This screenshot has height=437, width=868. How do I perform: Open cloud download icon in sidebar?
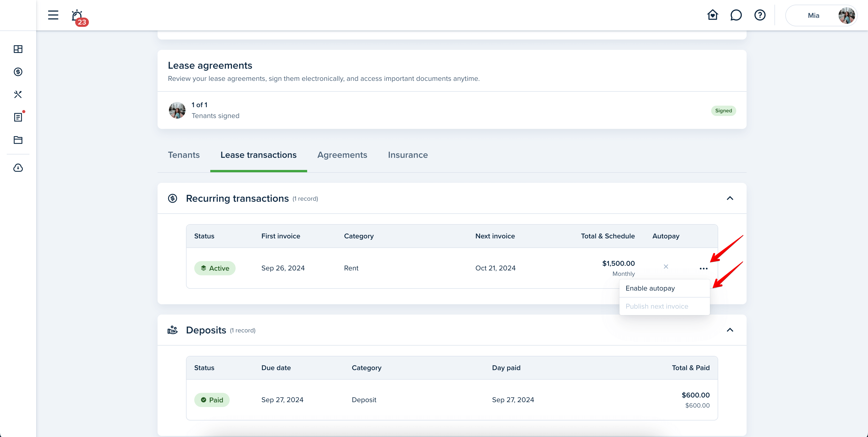(x=18, y=168)
